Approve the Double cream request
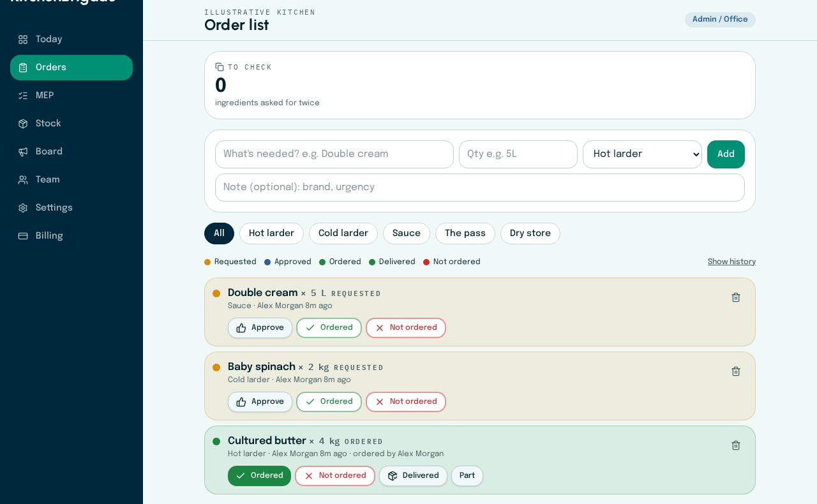817x504 pixels. pyautogui.click(x=260, y=328)
